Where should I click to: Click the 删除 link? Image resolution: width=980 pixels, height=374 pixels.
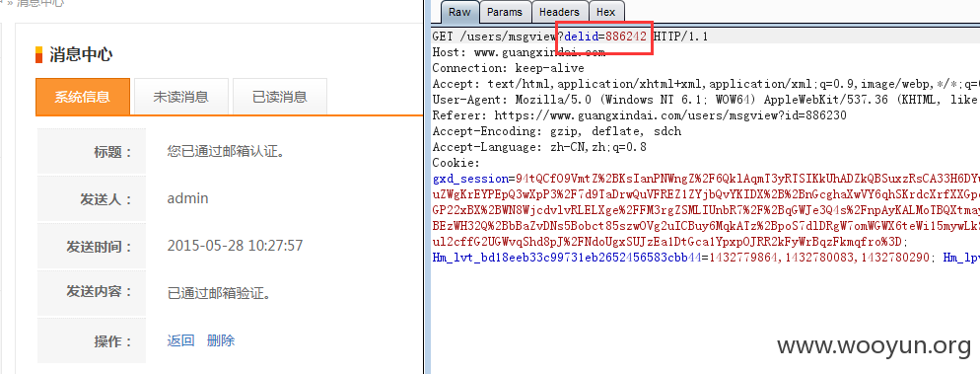click(221, 340)
